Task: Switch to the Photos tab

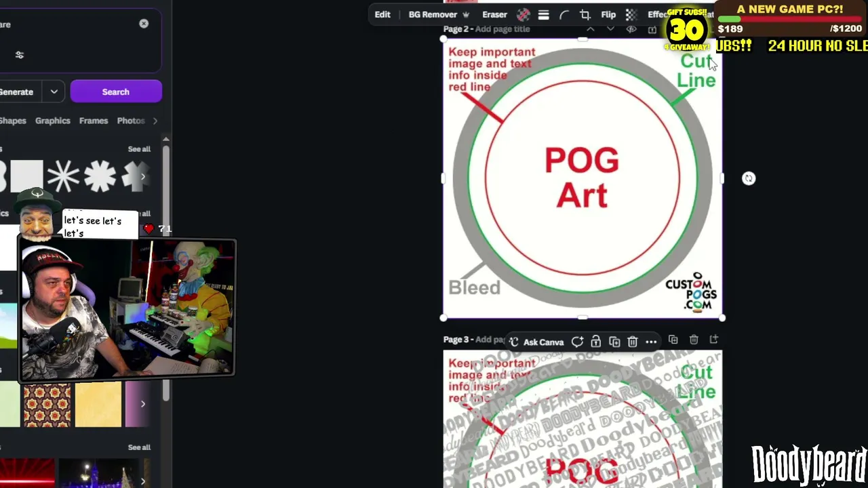Action: coord(131,121)
